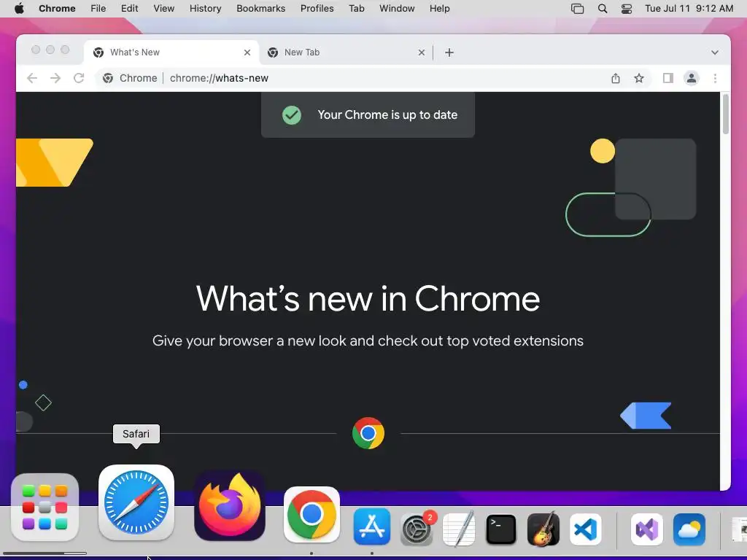The width and height of the screenshot is (747, 560).
Task: Switch to the What's New tab
Action: 171,52
